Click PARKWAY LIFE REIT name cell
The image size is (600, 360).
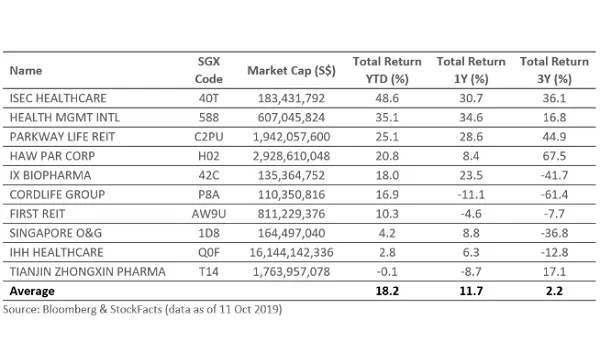[x=62, y=137]
